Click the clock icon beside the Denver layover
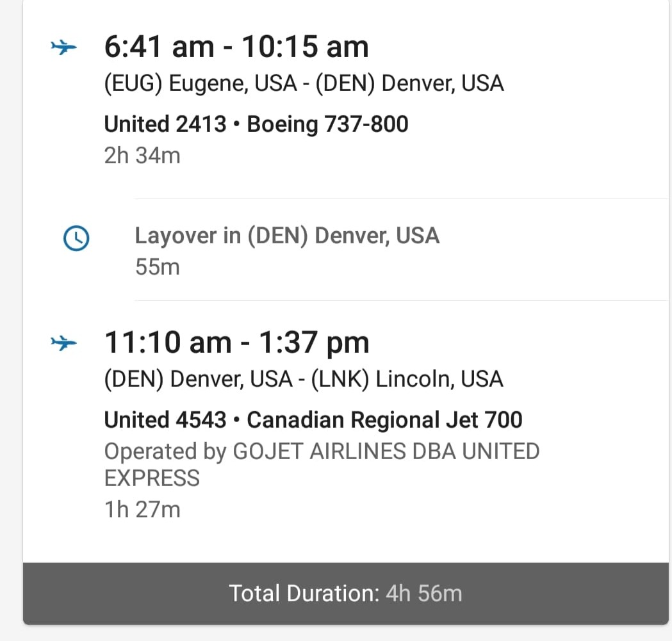This screenshot has width=672, height=641. pyautogui.click(x=76, y=239)
